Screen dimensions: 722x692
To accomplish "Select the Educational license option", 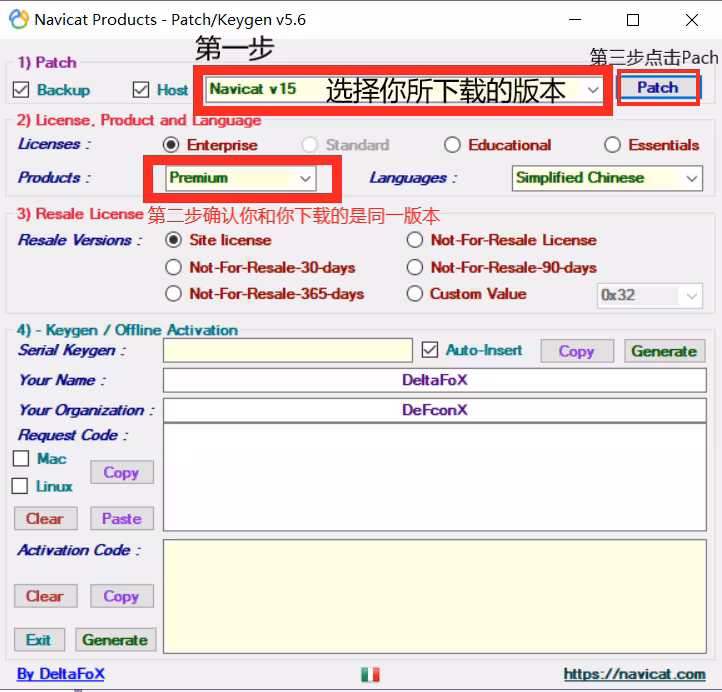I will point(452,145).
